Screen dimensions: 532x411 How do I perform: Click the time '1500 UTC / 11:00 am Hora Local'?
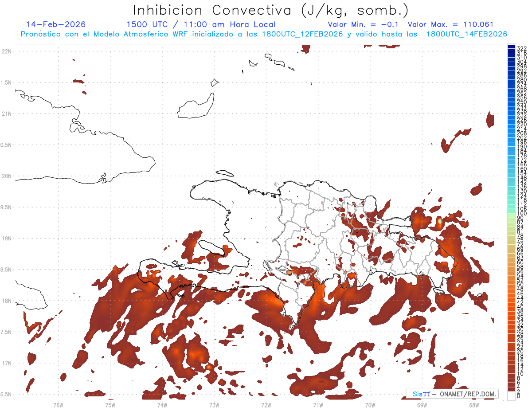[x=201, y=25]
